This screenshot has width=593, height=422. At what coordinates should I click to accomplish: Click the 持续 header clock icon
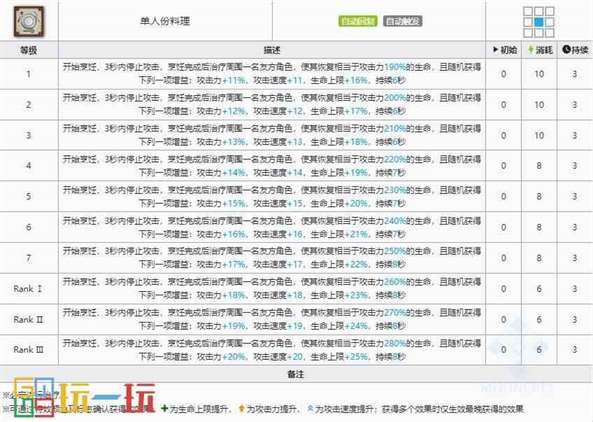tap(566, 50)
